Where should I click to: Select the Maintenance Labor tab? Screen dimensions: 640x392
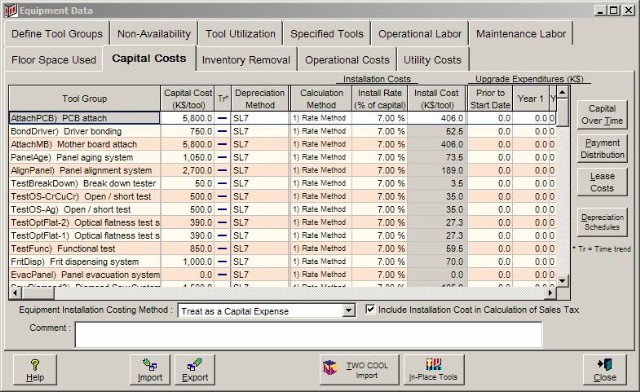coord(521,34)
